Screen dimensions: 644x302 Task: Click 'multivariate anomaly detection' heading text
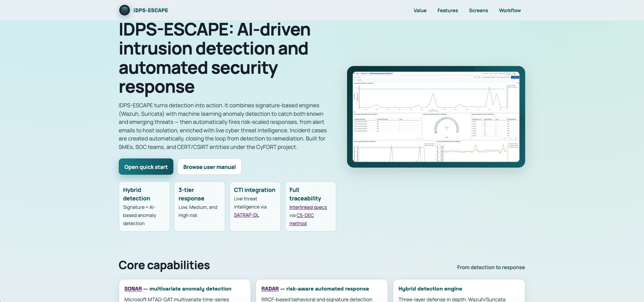click(190, 289)
